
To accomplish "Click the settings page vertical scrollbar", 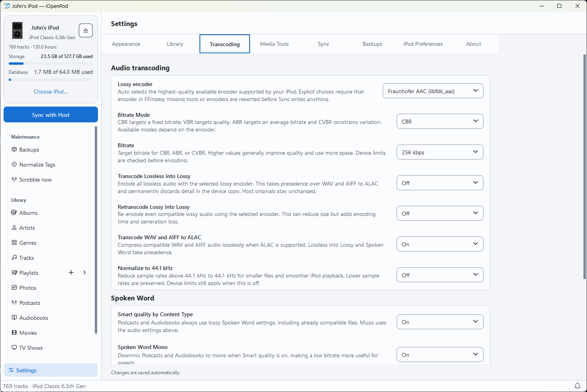I will tap(585, 167).
